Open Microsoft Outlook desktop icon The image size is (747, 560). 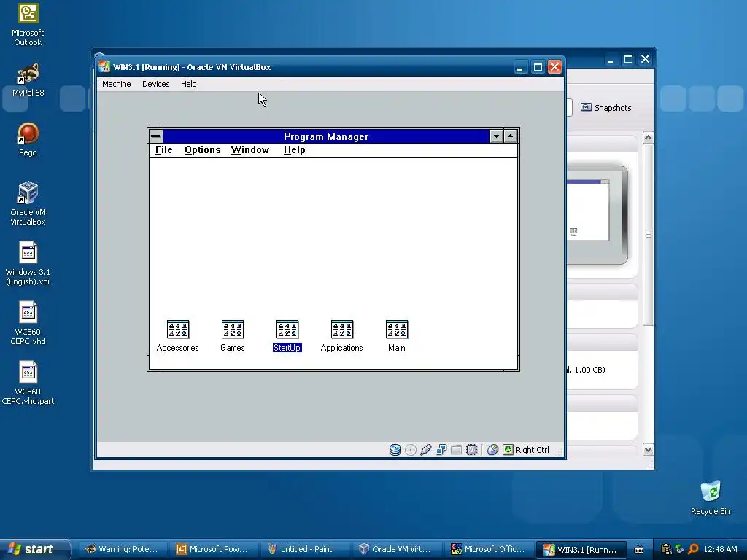click(28, 15)
